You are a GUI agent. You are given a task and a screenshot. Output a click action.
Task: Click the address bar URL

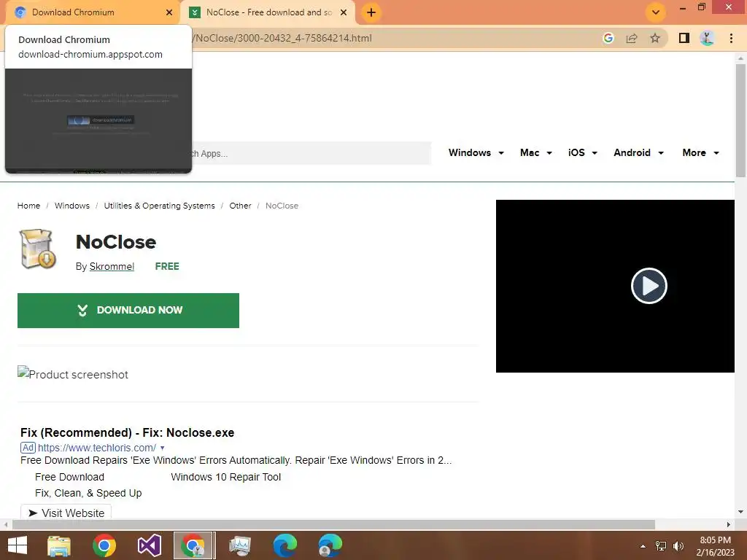pyautogui.click(x=282, y=38)
